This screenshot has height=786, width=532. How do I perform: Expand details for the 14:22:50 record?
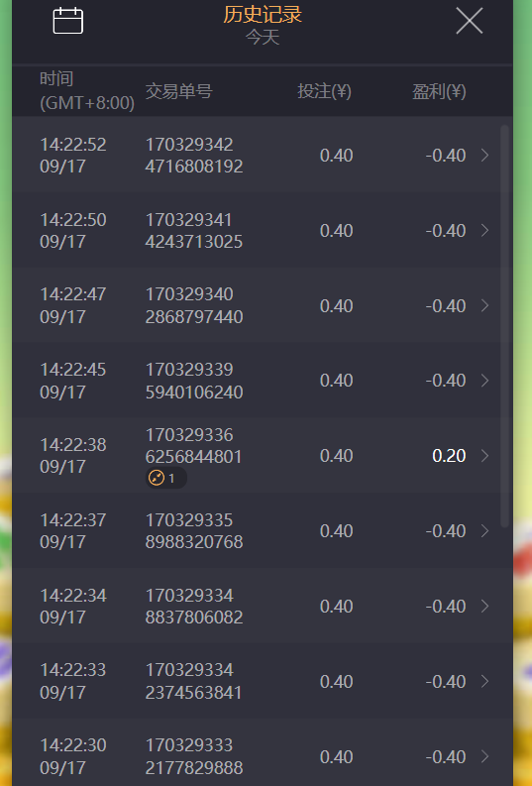click(x=484, y=230)
